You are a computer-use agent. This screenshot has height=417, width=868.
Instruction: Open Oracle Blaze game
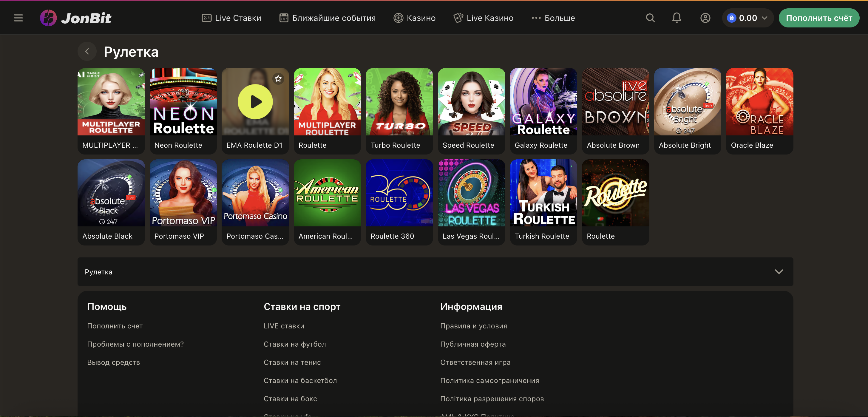tap(759, 111)
